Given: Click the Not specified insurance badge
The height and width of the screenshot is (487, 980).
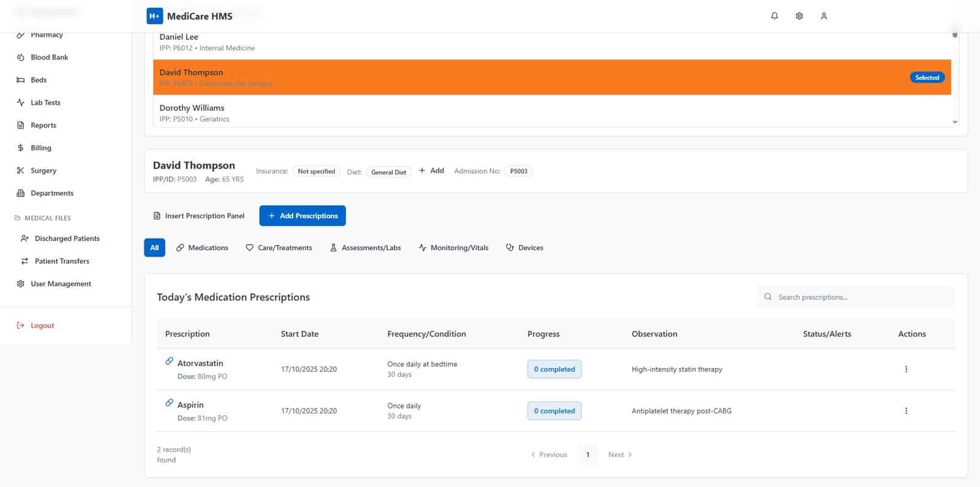Looking at the screenshot, I should coord(316,172).
